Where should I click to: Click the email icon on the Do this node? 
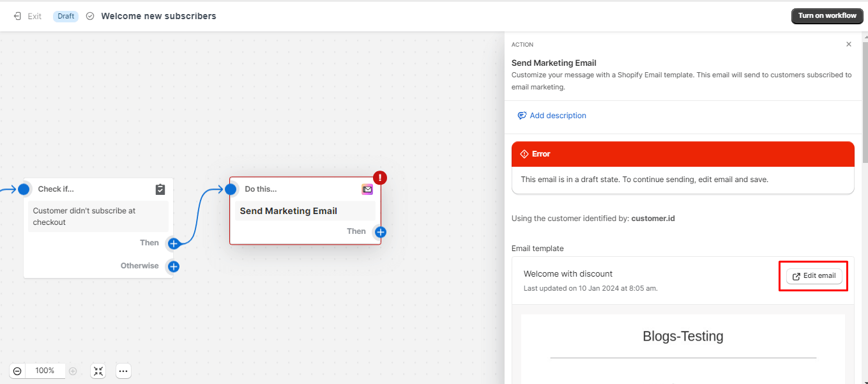pyautogui.click(x=367, y=189)
